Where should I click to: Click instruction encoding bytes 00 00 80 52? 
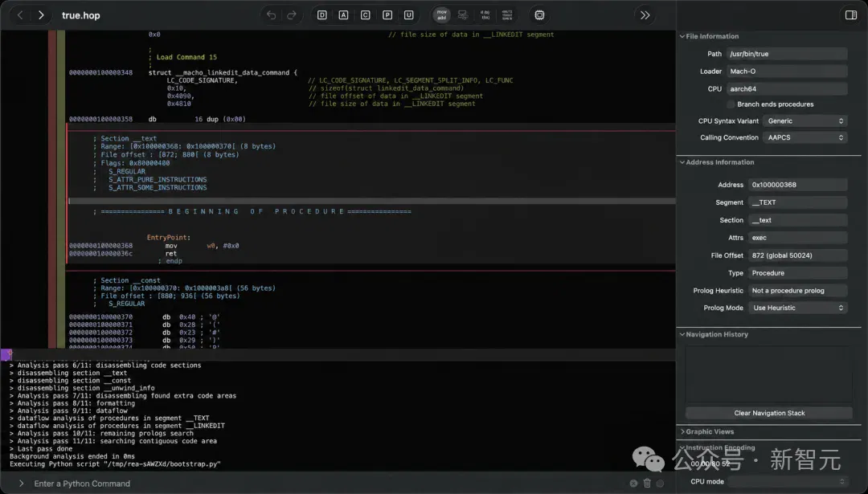[710, 464]
